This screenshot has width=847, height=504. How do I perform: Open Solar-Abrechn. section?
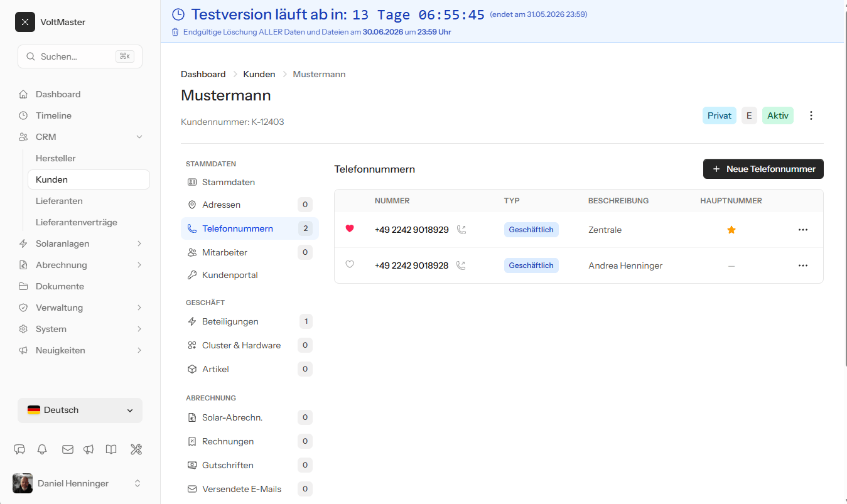[x=250, y=417]
